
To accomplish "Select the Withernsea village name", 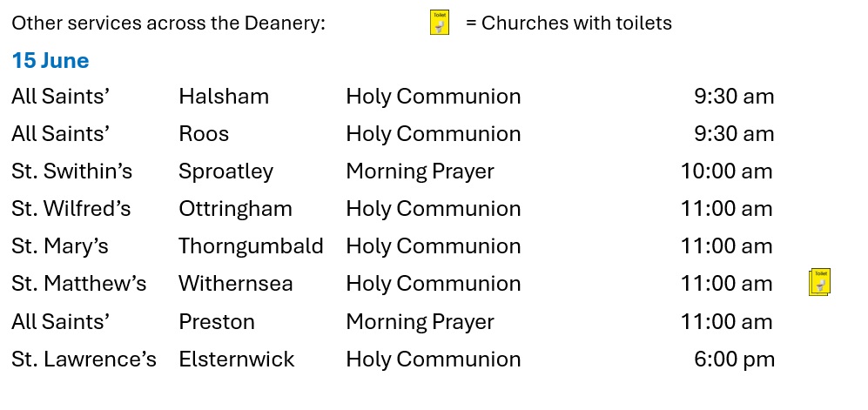I will 236,283.
